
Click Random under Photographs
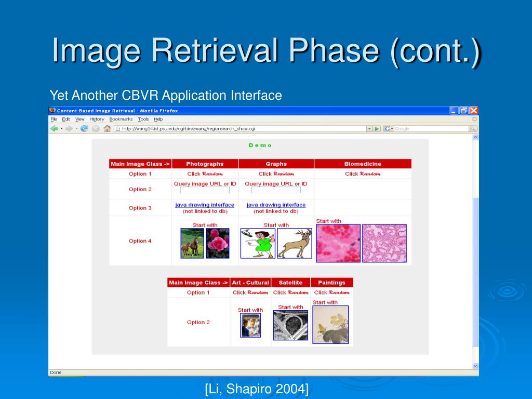[212, 174]
